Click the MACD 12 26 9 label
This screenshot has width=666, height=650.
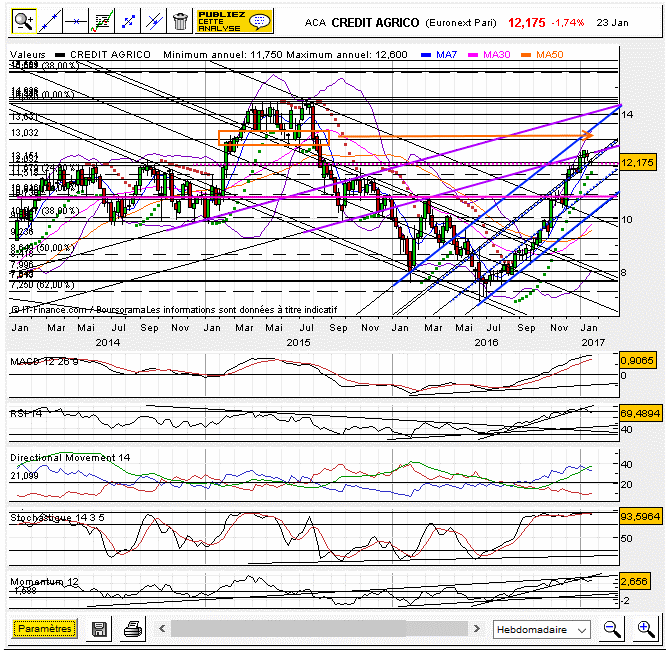pyautogui.click(x=44, y=362)
